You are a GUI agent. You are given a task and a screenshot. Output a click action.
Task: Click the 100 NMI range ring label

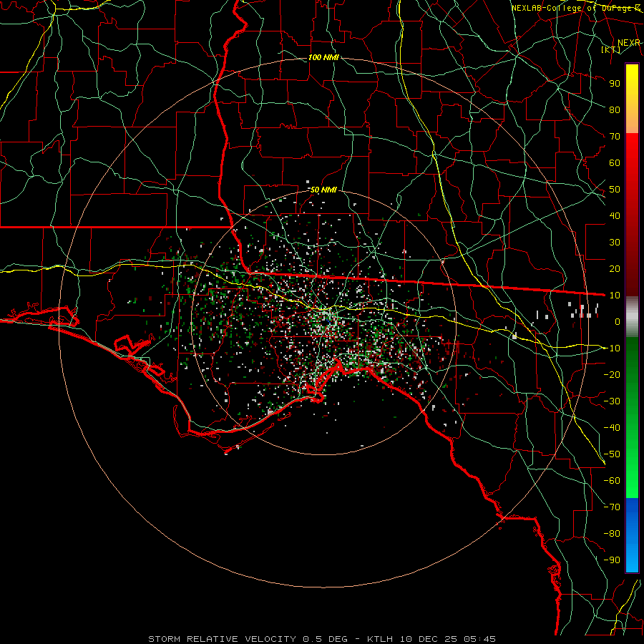pos(323,57)
